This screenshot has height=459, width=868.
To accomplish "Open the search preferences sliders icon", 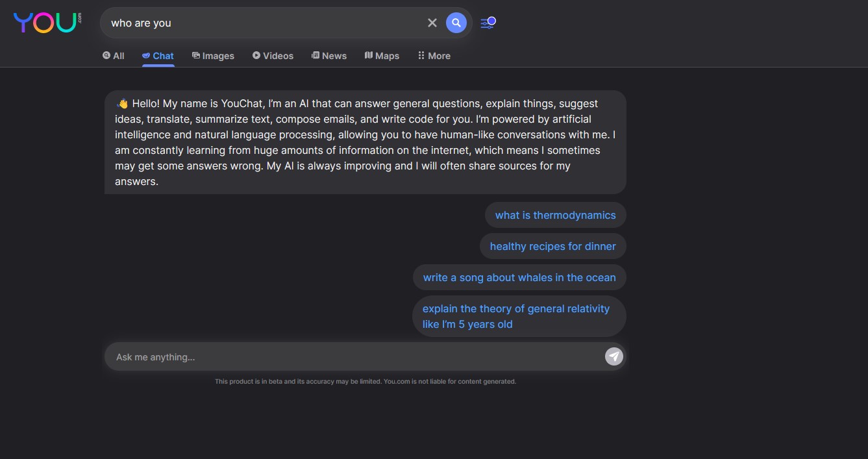I will [488, 23].
